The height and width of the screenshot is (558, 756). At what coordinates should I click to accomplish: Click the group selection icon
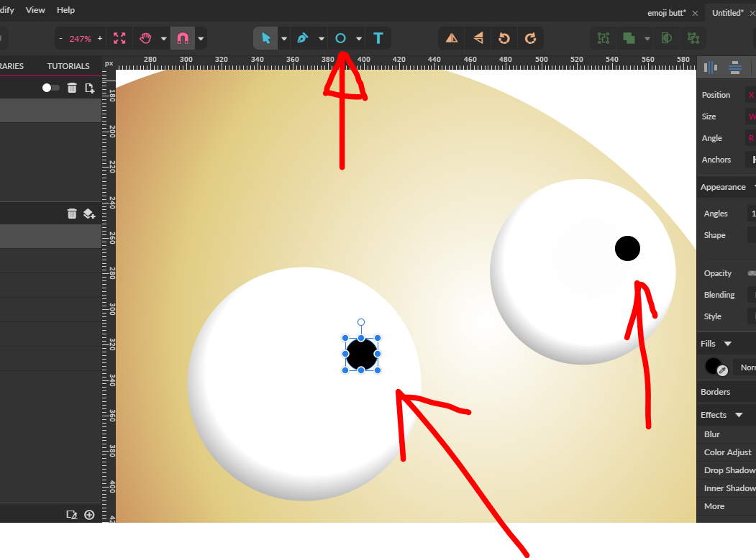[x=604, y=38]
